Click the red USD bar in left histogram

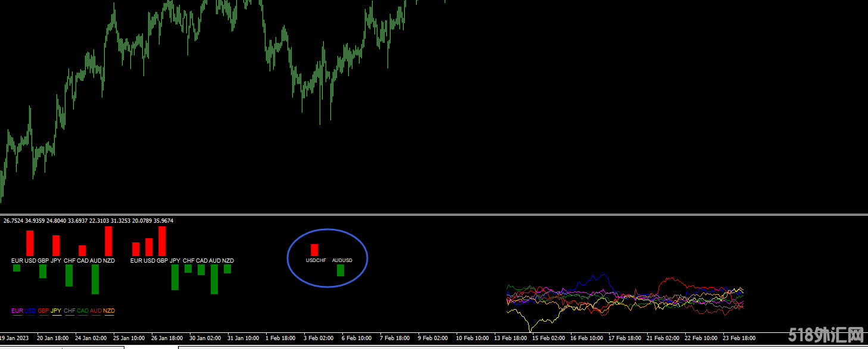pyautogui.click(x=30, y=244)
